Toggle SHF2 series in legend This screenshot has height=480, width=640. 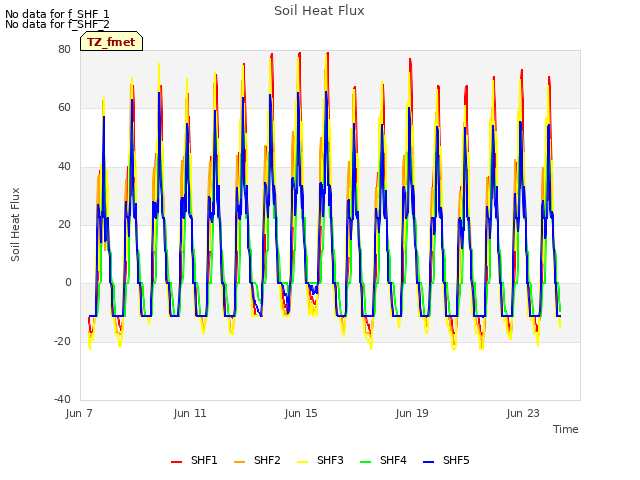[x=257, y=460]
